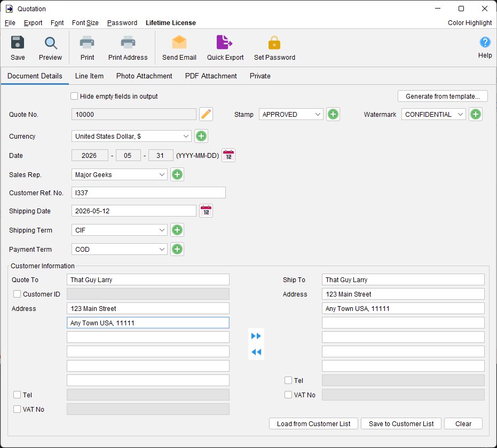Click the Customer Ref. No. field

pos(148,193)
